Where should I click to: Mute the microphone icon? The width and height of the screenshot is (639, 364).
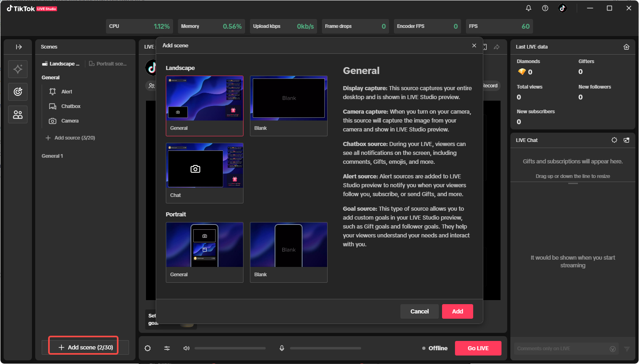click(x=282, y=348)
